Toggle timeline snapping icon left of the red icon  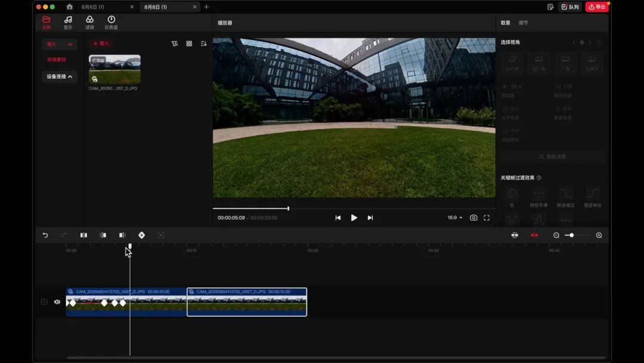(515, 235)
